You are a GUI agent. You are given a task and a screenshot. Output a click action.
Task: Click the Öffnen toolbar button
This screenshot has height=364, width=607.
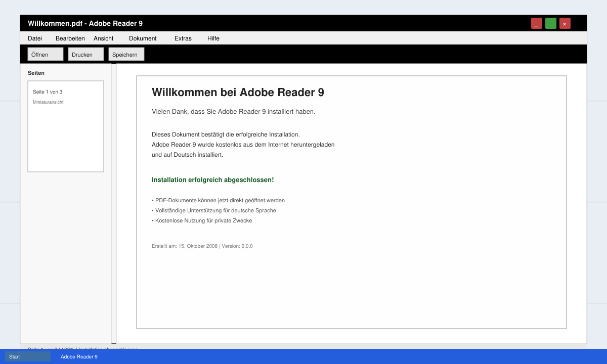(x=46, y=54)
